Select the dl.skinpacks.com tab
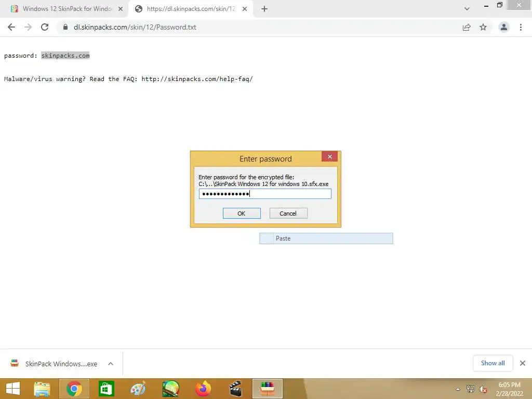 pyautogui.click(x=191, y=9)
